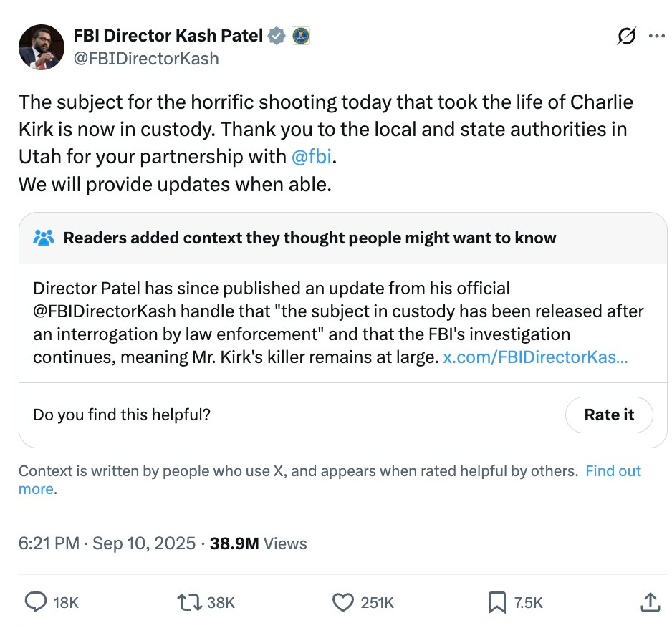Reply to Kash Patel's post
Screen dimensions: 672x633
(x=36, y=602)
